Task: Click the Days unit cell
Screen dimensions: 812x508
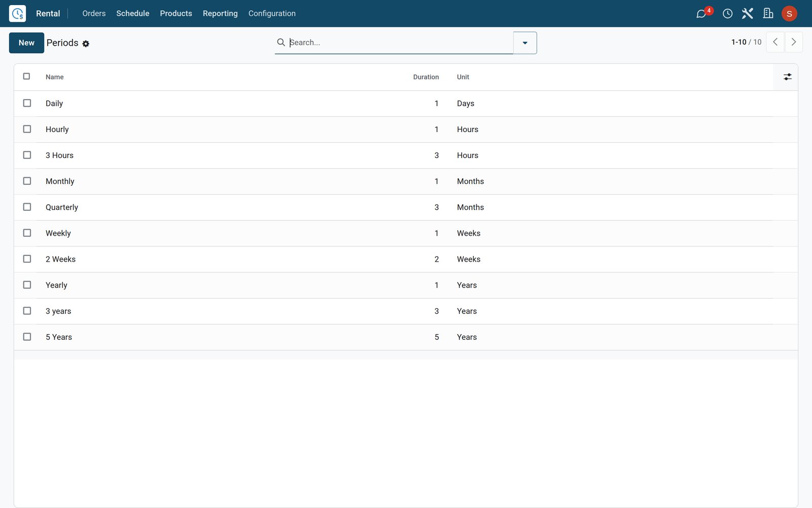Action: coord(465,104)
